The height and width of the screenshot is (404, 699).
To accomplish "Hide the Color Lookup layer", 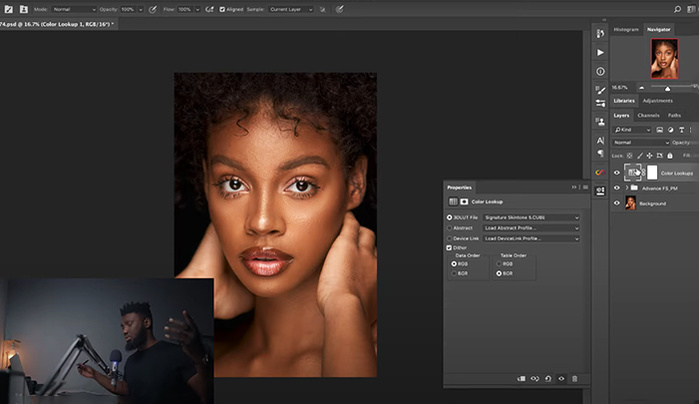I will (x=616, y=173).
